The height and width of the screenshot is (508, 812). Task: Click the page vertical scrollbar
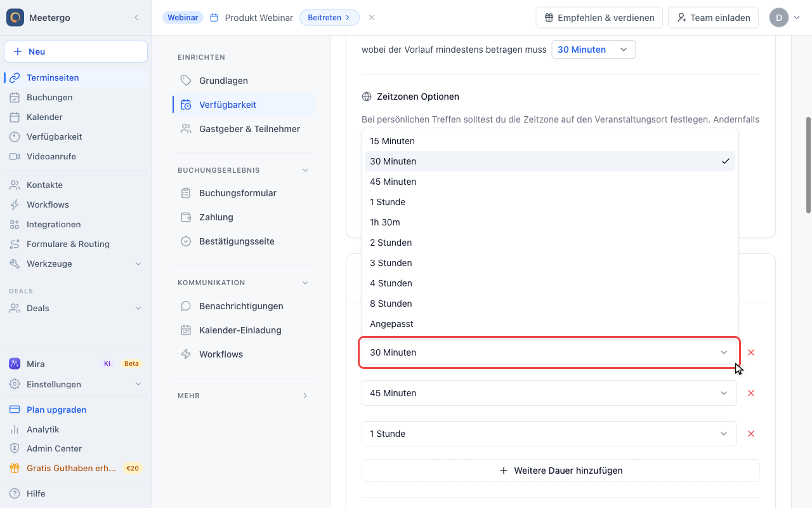point(808,164)
